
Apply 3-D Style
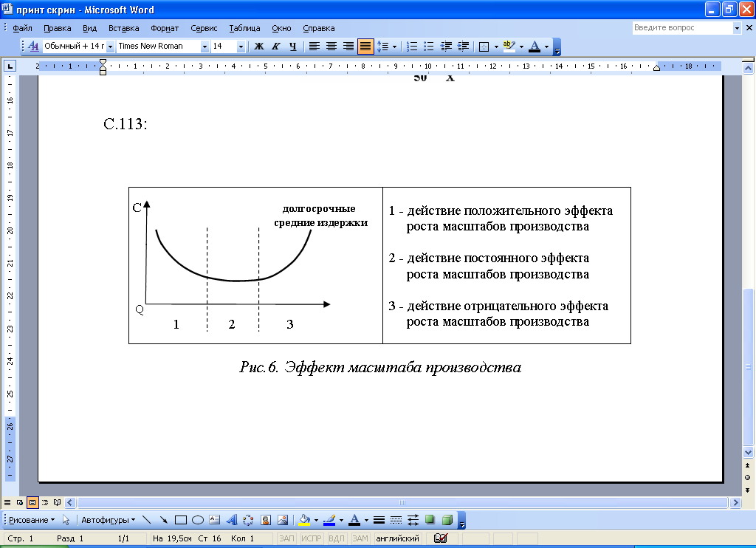pyautogui.click(x=447, y=520)
